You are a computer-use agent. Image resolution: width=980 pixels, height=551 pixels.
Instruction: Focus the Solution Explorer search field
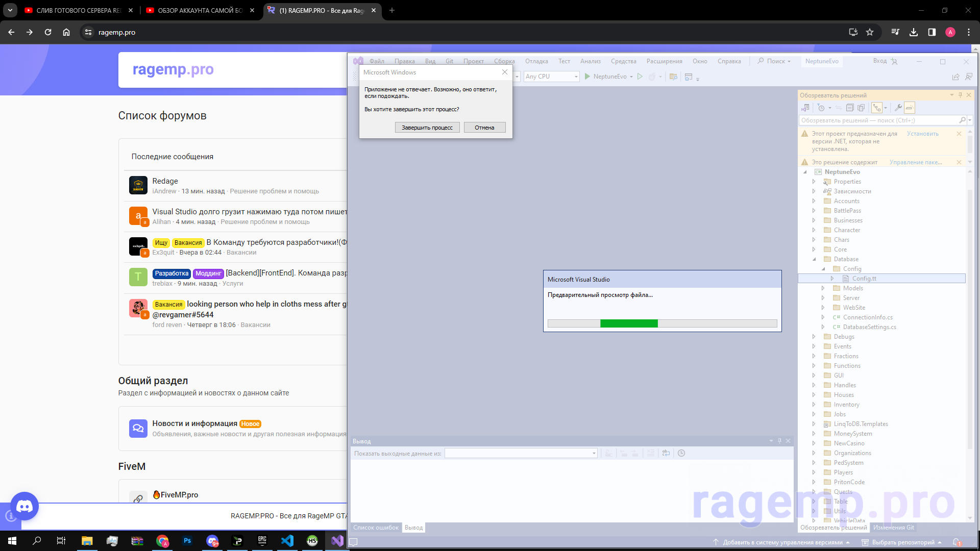[x=879, y=120]
